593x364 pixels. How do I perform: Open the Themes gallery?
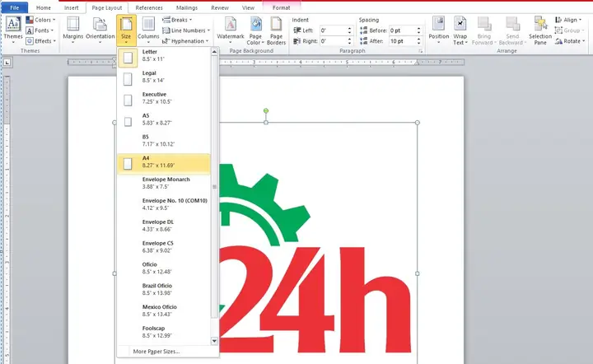point(13,30)
